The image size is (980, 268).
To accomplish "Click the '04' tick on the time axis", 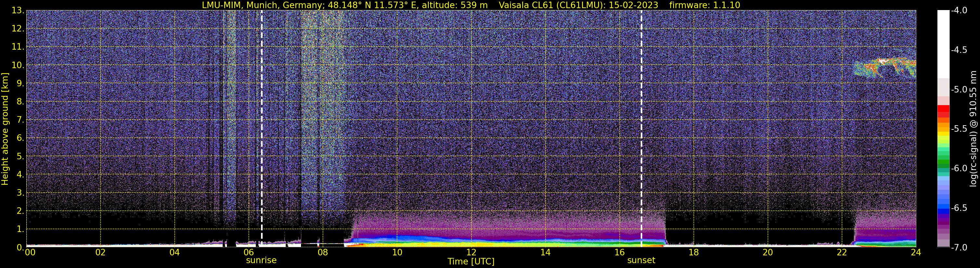I will (x=175, y=252).
